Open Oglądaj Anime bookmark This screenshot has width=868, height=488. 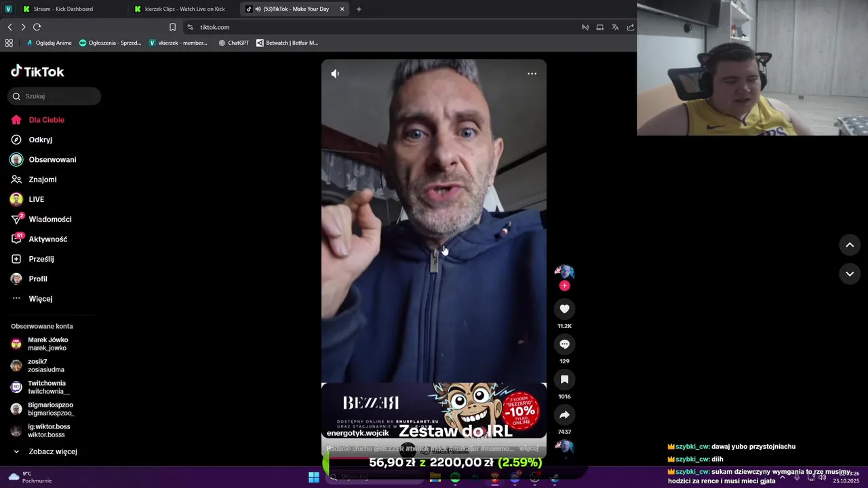(49, 43)
